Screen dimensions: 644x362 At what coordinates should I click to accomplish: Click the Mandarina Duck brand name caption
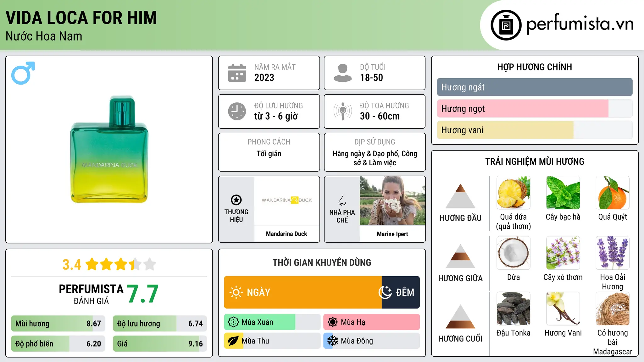286,234
